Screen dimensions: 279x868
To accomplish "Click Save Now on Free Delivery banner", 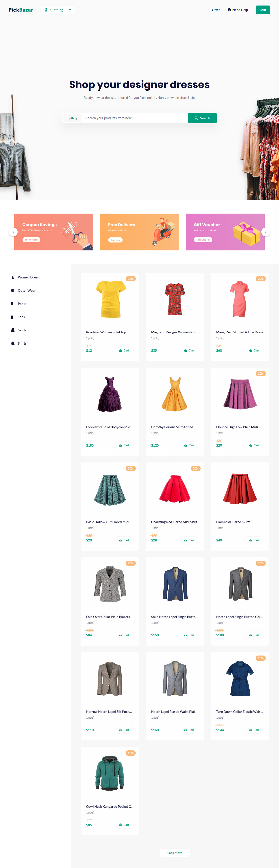I will [115, 240].
